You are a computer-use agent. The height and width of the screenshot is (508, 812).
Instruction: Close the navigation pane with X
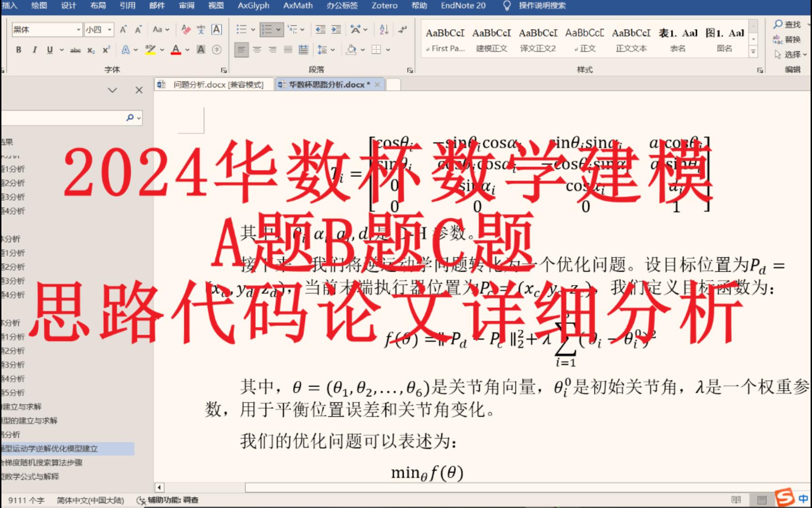click(139, 90)
